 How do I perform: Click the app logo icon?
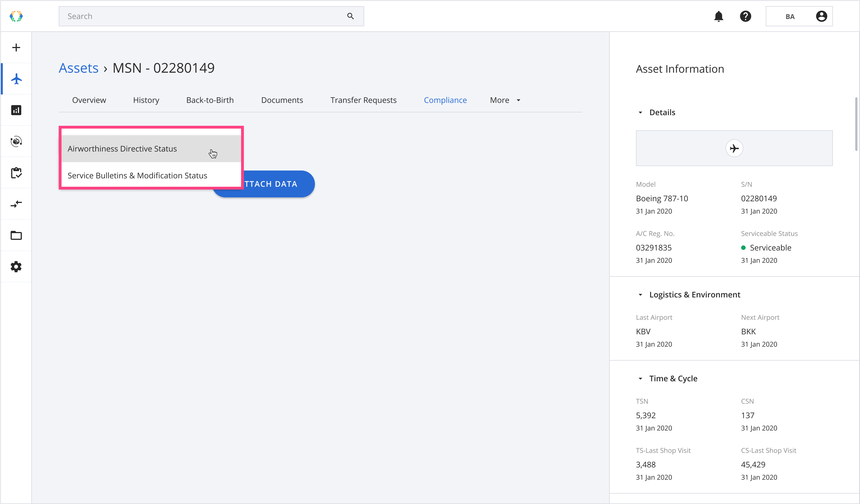pyautogui.click(x=16, y=16)
